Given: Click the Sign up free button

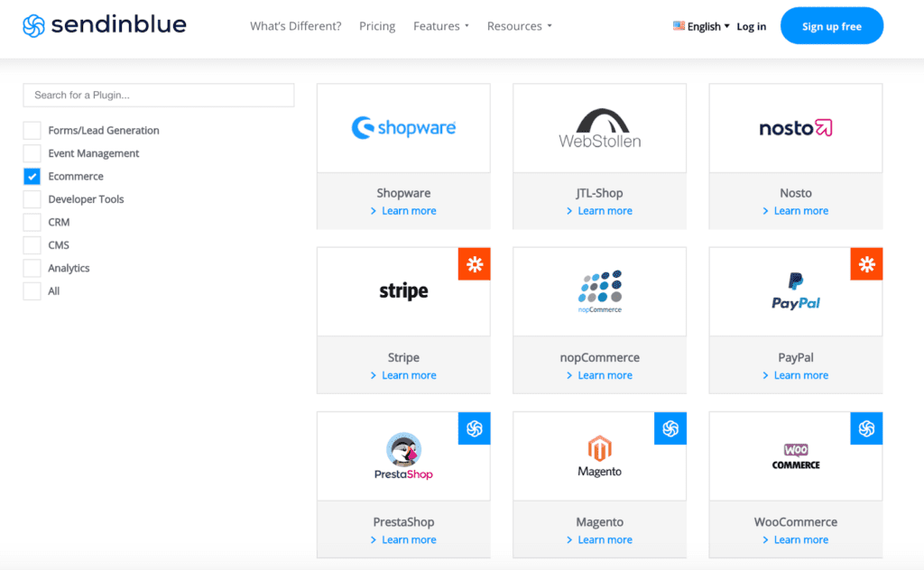Looking at the screenshot, I should tap(831, 26).
